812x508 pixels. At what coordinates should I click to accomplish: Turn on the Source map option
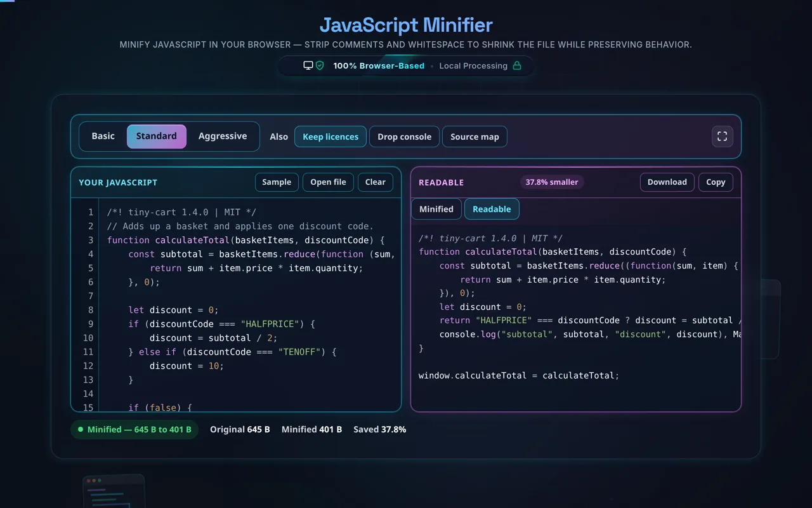pyautogui.click(x=475, y=137)
